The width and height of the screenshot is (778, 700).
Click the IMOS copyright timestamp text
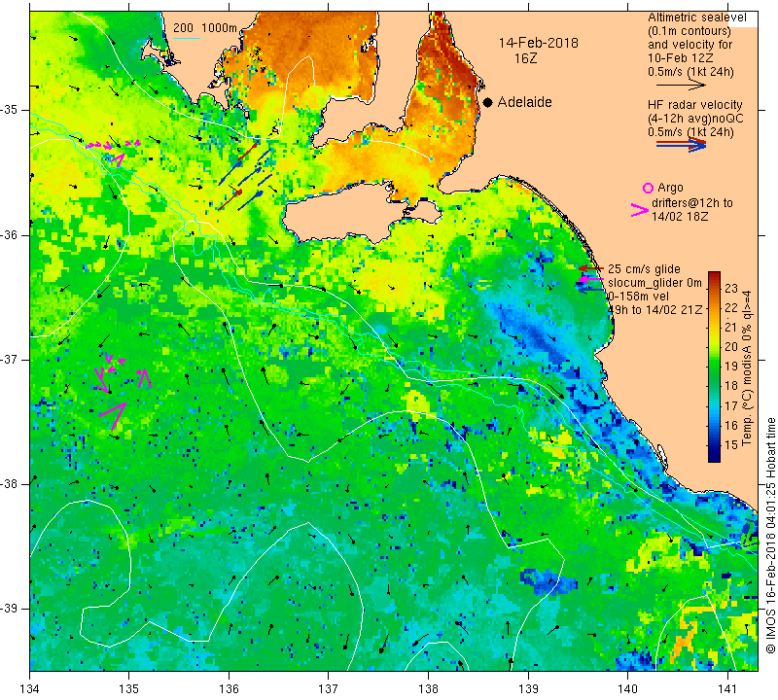pyautogui.click(x=770, y=536)
